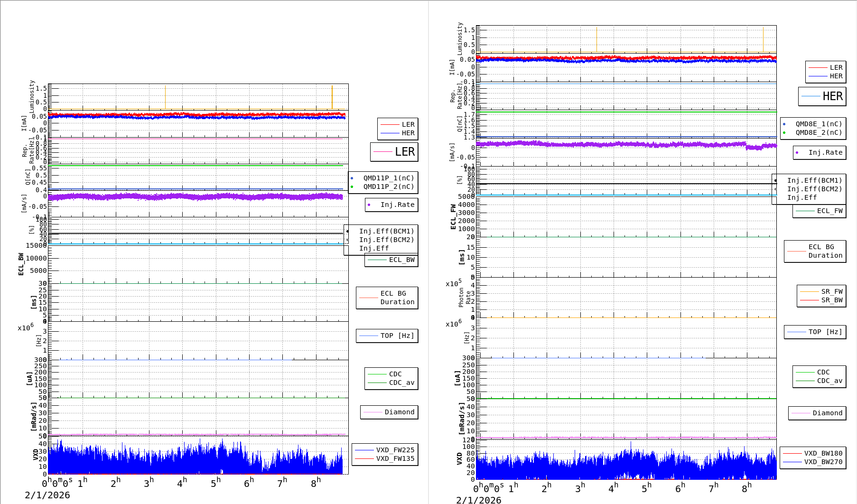The image size is (857, 504).
Task: Select the QMD8E_2(nC) legend entry
Action: 818,132
